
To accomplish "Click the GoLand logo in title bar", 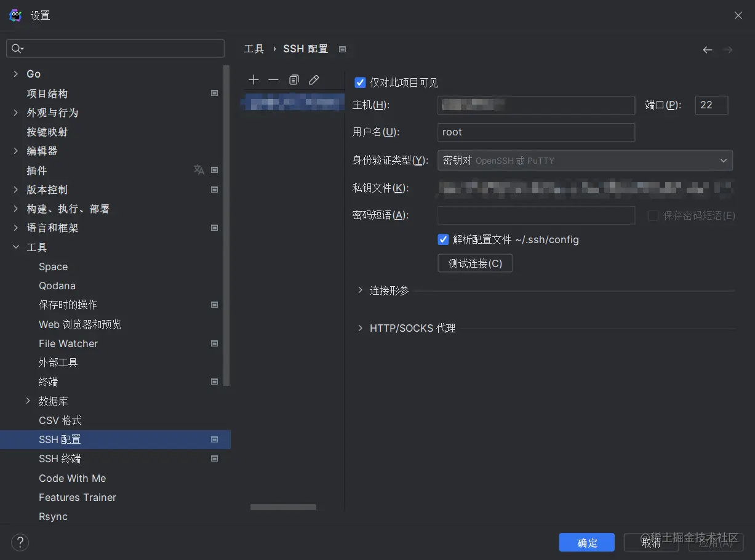I will point(15,15).
